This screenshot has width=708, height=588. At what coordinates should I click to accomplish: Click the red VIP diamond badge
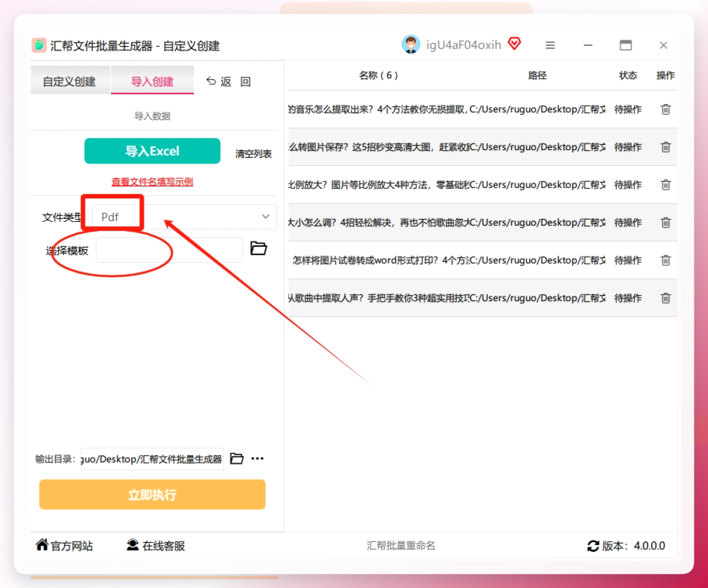pyautogui.click(x=514, y=44)
